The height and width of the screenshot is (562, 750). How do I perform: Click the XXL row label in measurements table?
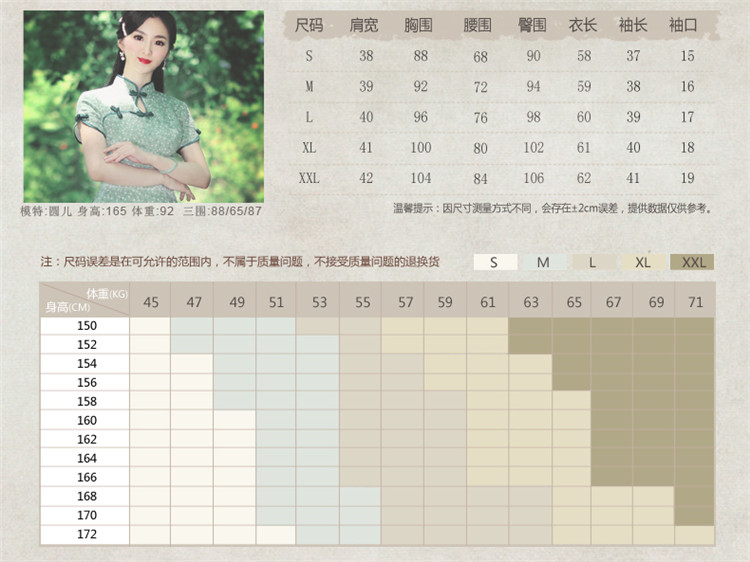[309, 178]
